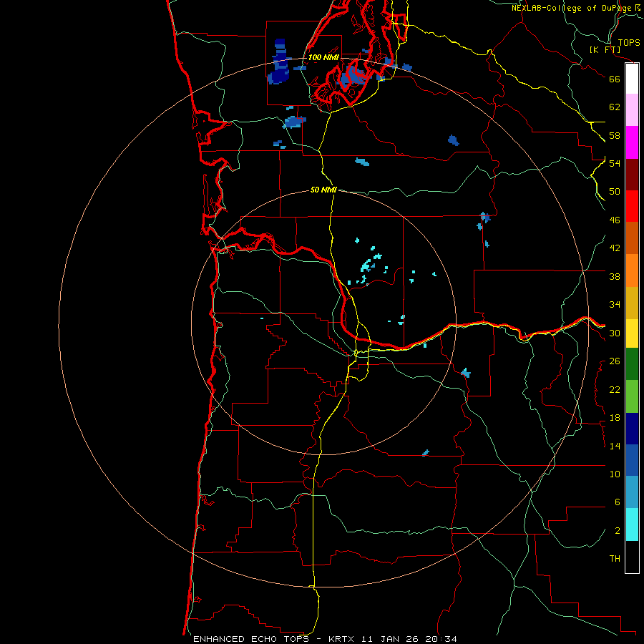Click the "2" legend value

coord(618,531)
